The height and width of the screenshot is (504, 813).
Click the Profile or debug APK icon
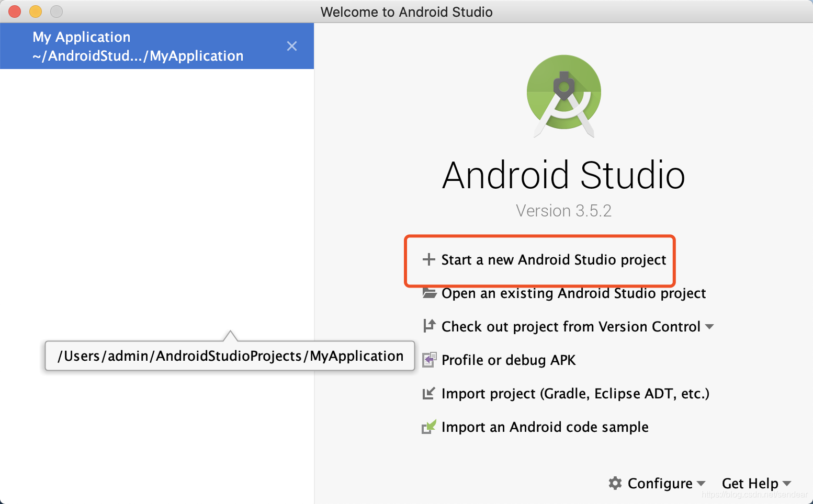click(x=429, y=360)
